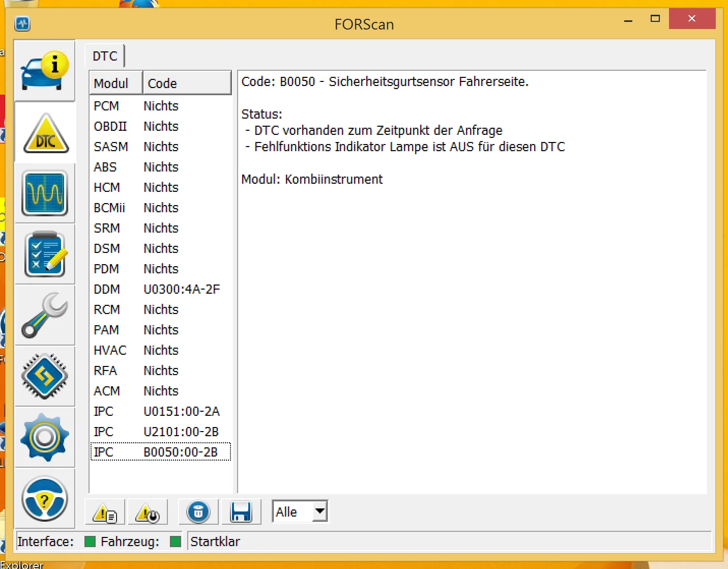The height and width of the screenshot is (569, 728).
Task: Click the DTC warning with power button
Action: click(x=148, y=512)
